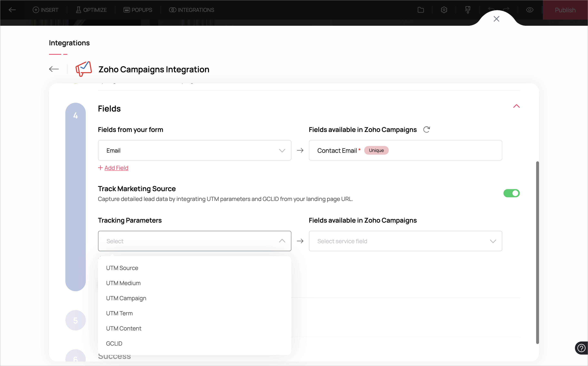Choose UTM Campaign from the list
588x366 pixels.
pos(194,298)
